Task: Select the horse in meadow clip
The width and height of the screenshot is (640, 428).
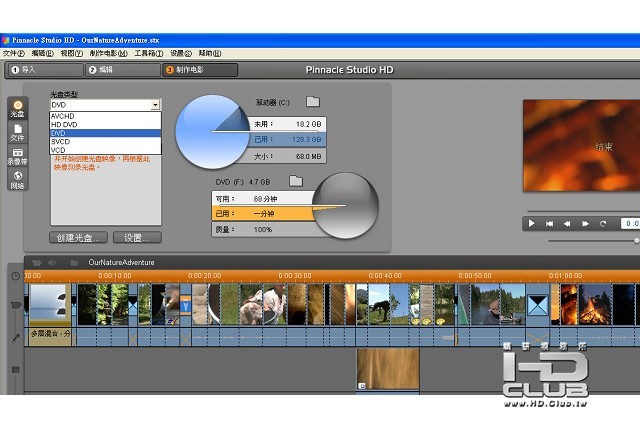Action: point(378,305)
